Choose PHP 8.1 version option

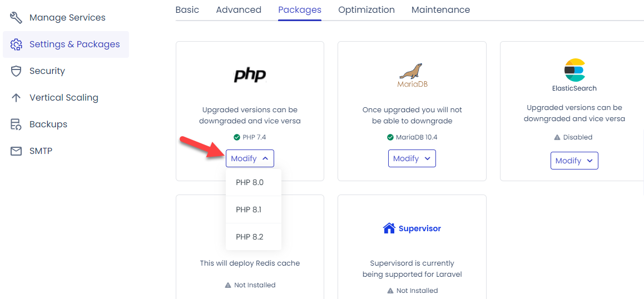click(249, 210)
